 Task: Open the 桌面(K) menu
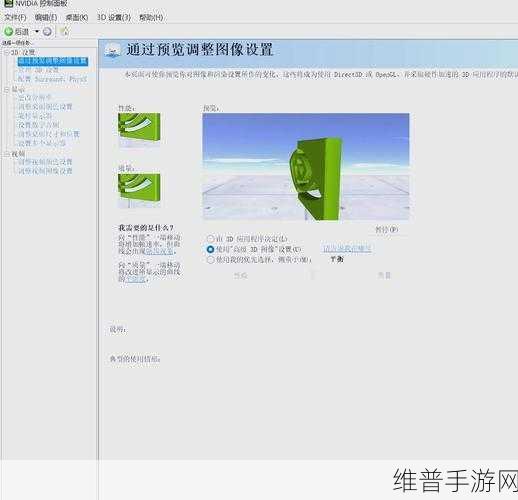click(77, 17)
